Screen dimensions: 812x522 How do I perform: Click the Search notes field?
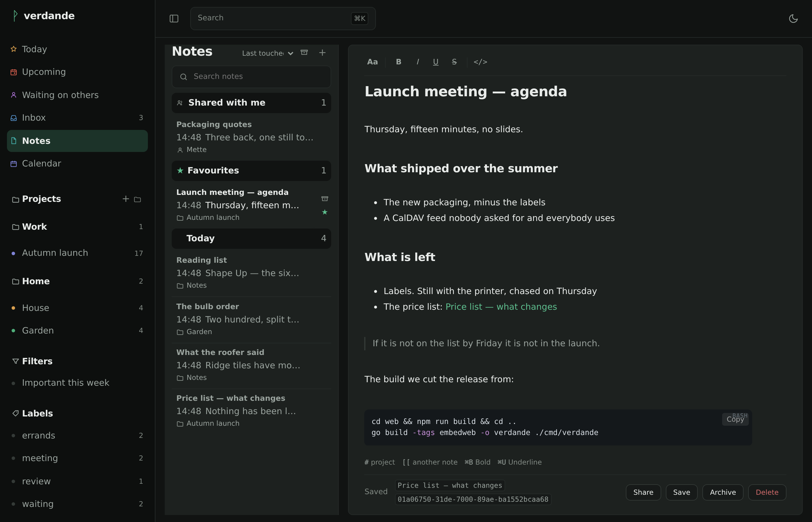coord(251,77)
